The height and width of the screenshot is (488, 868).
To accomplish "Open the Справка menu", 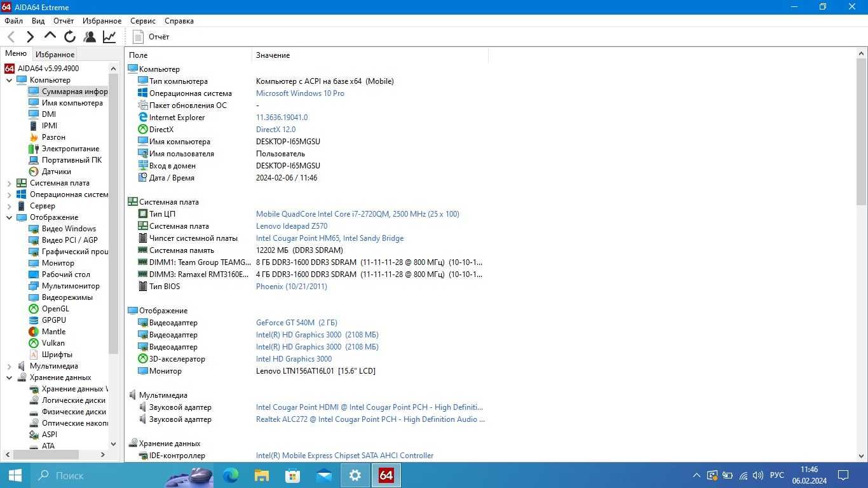I will (179, 21).
